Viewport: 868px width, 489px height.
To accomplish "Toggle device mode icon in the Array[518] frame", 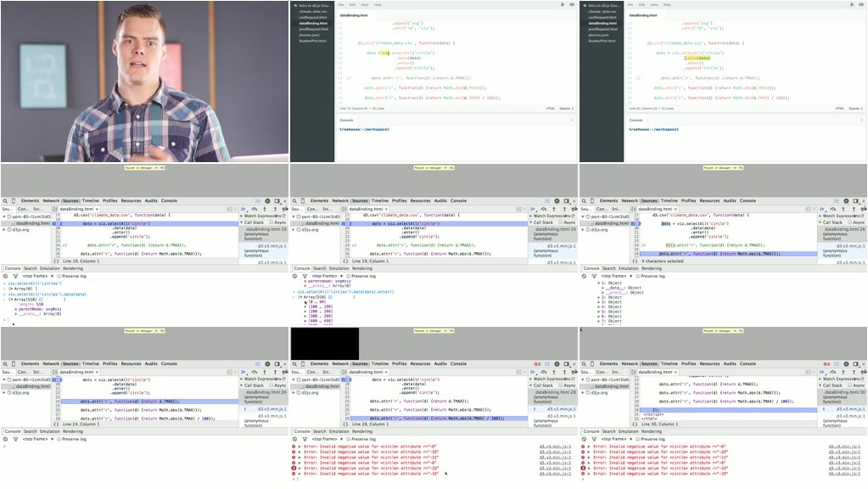I will tap(14, 201).
